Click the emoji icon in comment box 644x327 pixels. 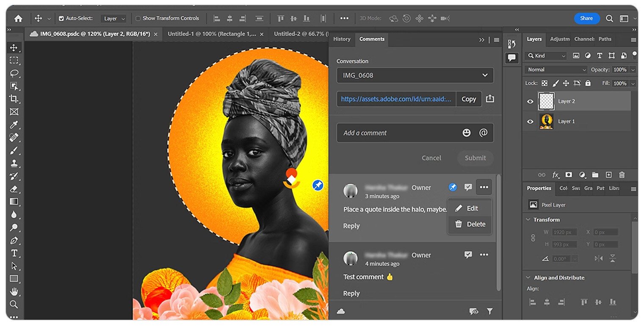(x=466, y=133)
